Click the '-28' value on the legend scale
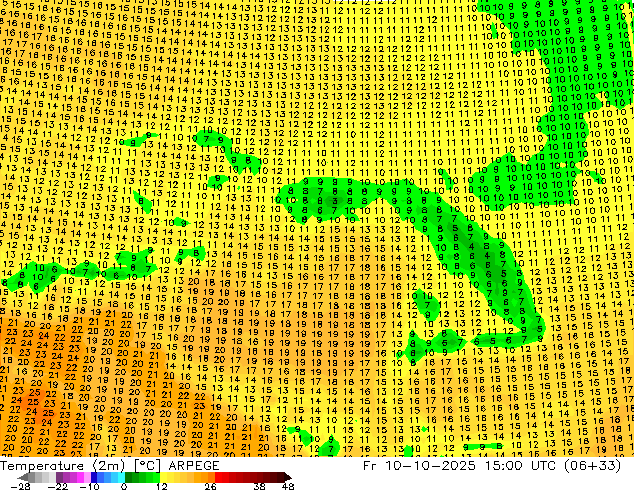Viewport: 634px width, 490px height. pos(20,486)
